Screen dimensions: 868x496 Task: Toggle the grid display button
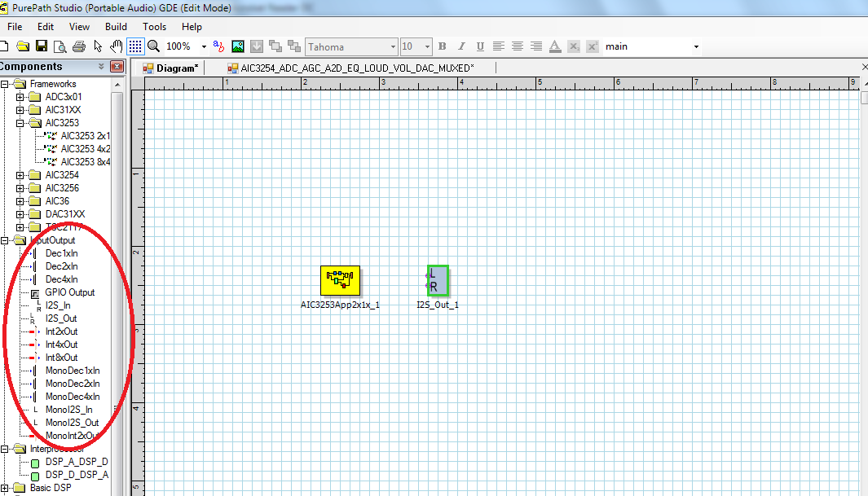tap(135, 46)
